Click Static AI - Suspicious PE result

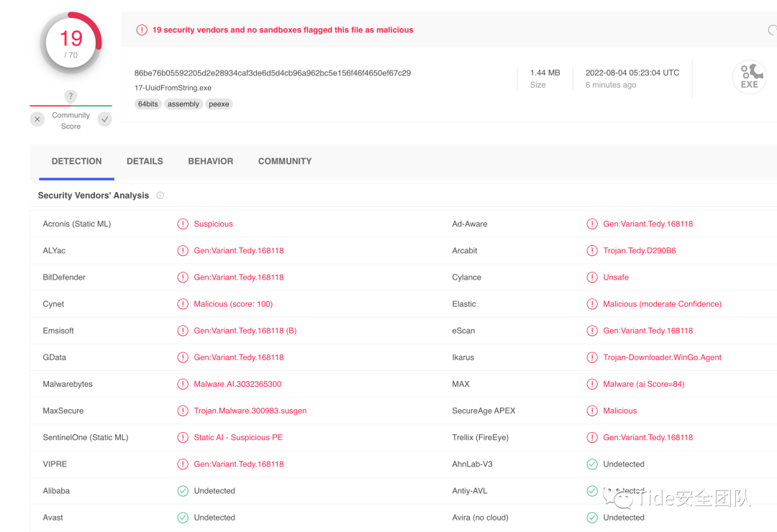point(238,437)
